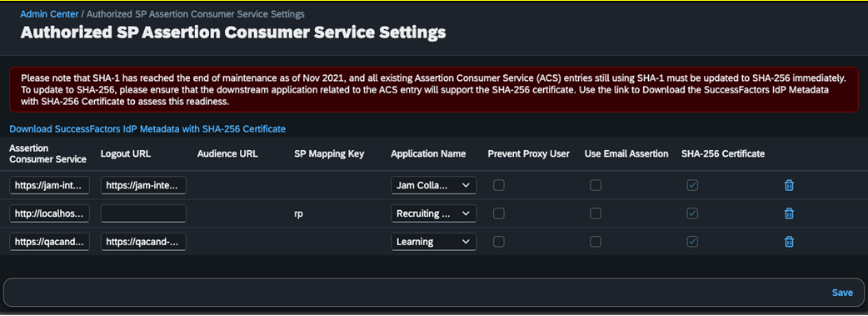Edit the http://localhost Assertion Consumer Service field
The width and height of the screenshot is (868, 316).
coord(49,213)
